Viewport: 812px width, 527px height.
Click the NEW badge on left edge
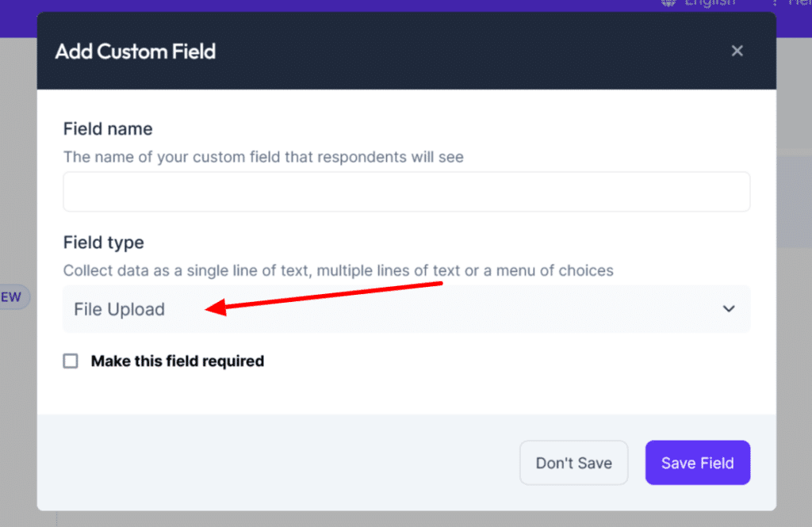point(12,297)
